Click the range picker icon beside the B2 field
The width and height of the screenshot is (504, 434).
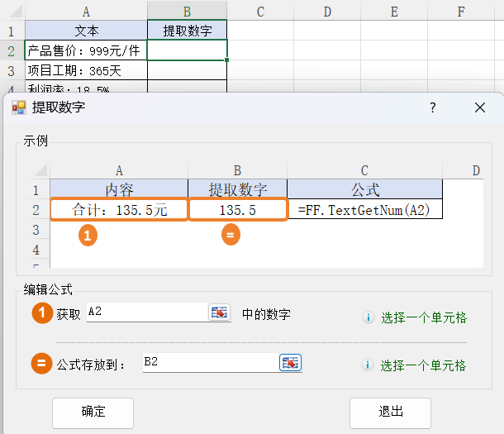(291, 363)
